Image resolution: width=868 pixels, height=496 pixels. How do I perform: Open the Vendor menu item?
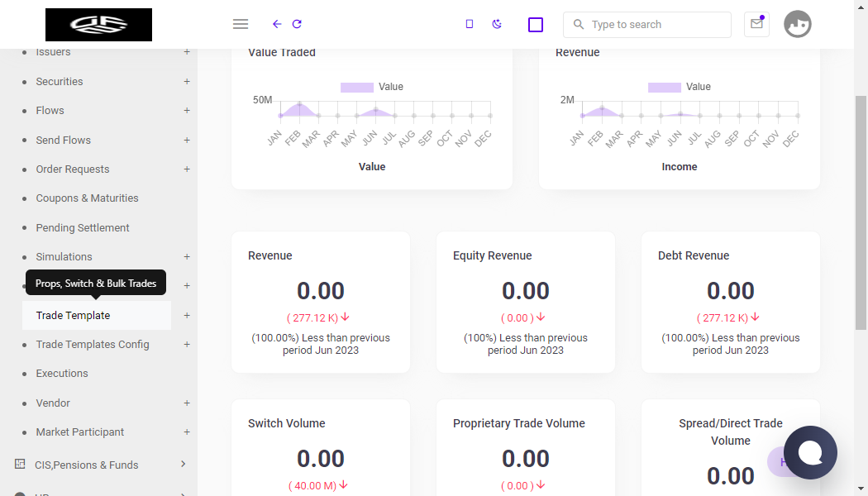pos(53,403)
